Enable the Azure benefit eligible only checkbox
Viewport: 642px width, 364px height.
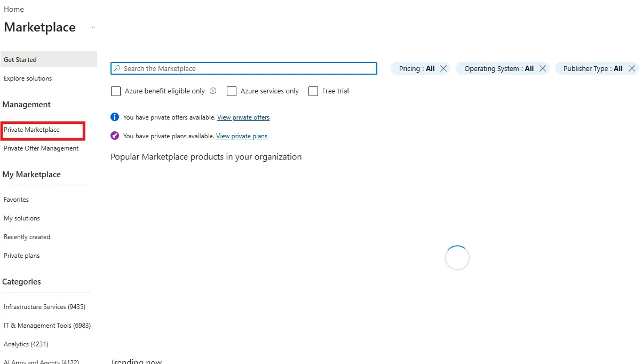click(x=116, y=91)
